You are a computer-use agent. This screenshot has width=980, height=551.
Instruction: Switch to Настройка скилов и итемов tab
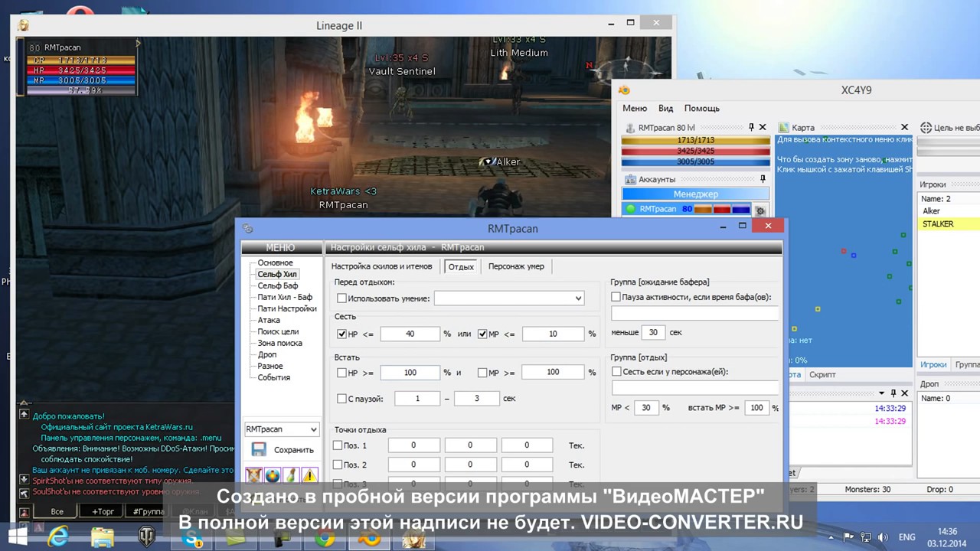[382, 266]
